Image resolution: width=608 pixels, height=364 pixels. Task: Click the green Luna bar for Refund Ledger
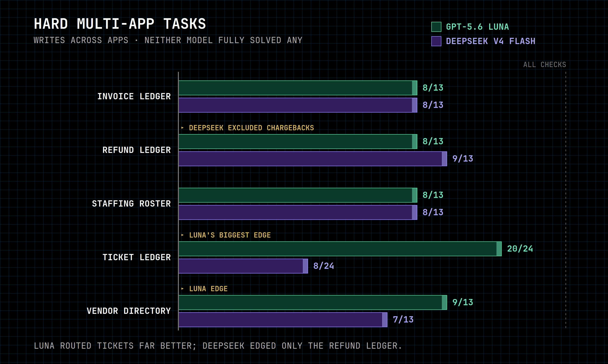[298, 142]
